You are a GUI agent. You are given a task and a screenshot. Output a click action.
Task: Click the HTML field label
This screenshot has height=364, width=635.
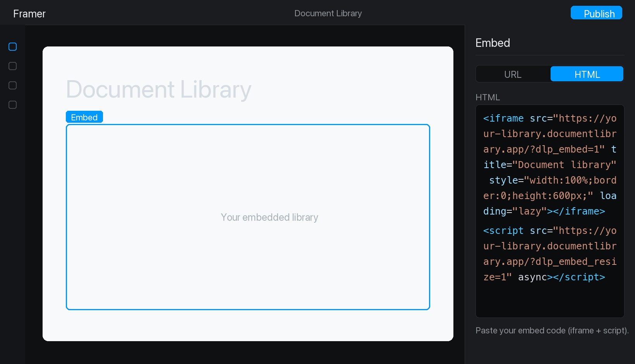tap(487, 97)
